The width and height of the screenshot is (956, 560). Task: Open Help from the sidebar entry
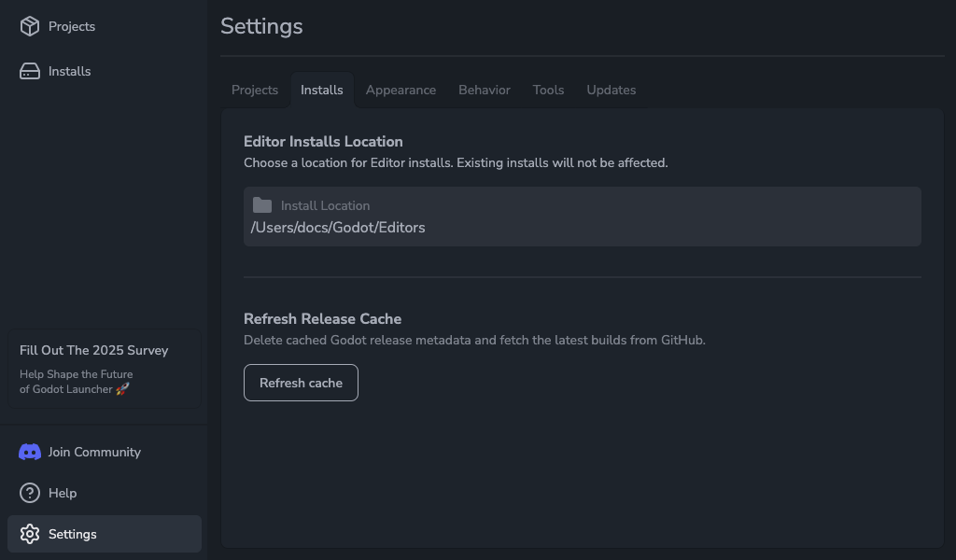click(62, 493)
